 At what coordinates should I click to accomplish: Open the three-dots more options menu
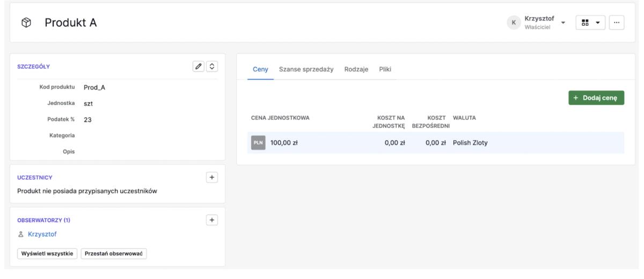[616, 23]
